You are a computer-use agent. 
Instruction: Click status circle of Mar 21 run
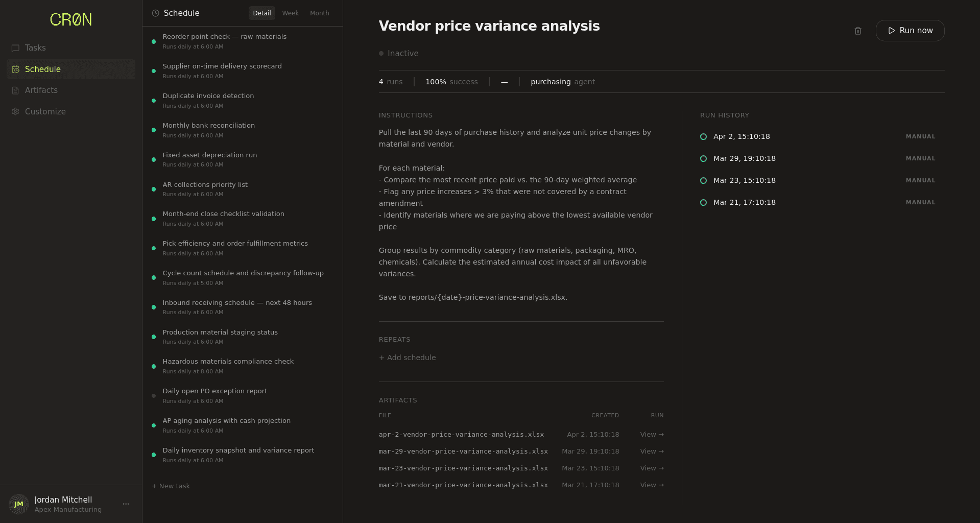tap(703, 203)
